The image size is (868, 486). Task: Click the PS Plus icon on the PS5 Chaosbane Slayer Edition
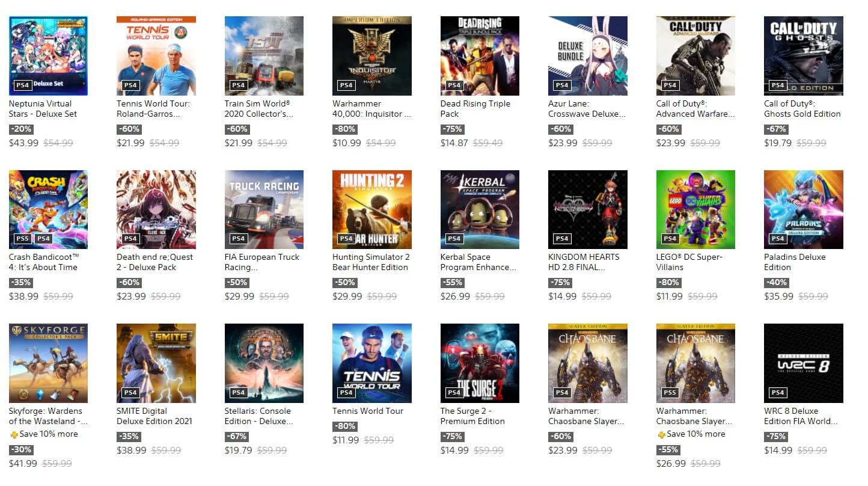coord(661,434)
